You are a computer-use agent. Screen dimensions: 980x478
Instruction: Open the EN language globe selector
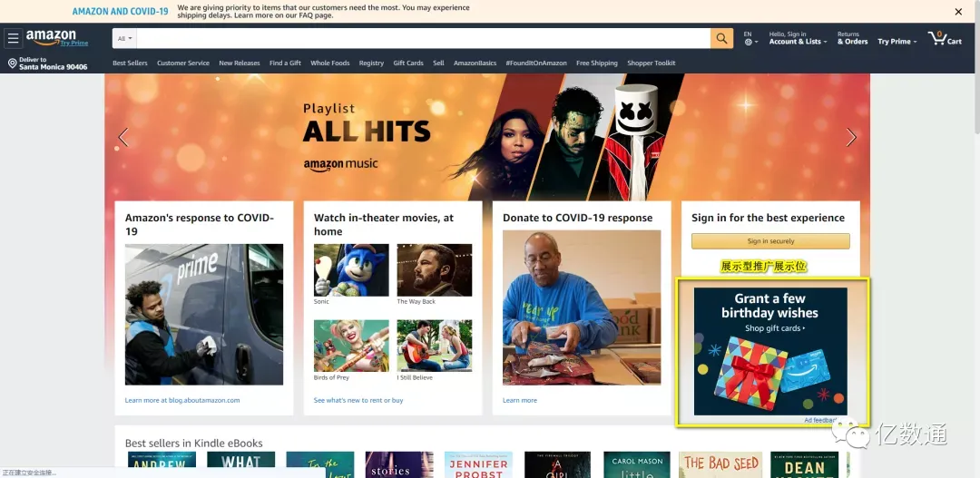click(750, 38)
